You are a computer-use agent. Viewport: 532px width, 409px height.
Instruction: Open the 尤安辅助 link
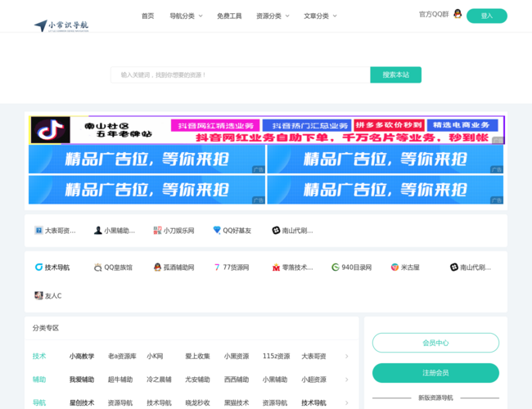(197, 380)
